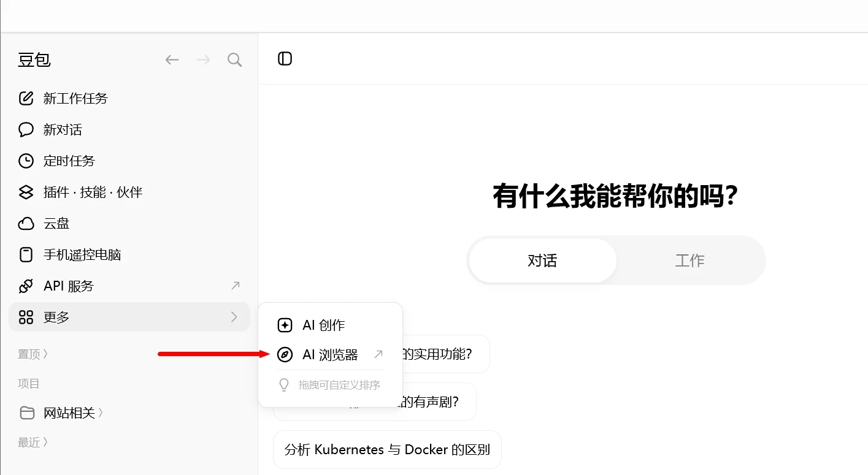
Task: Click the pencil icon for 新工作任务
Action: point(26,98)
